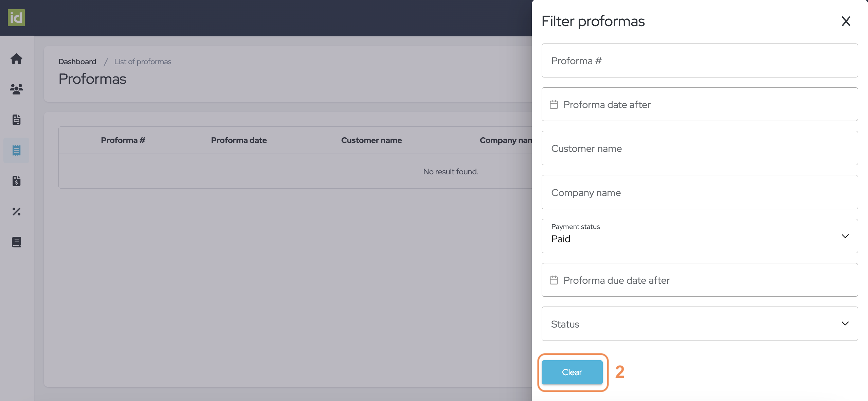
Task: Click the Proforma date after field
Action: coord(700,104)
